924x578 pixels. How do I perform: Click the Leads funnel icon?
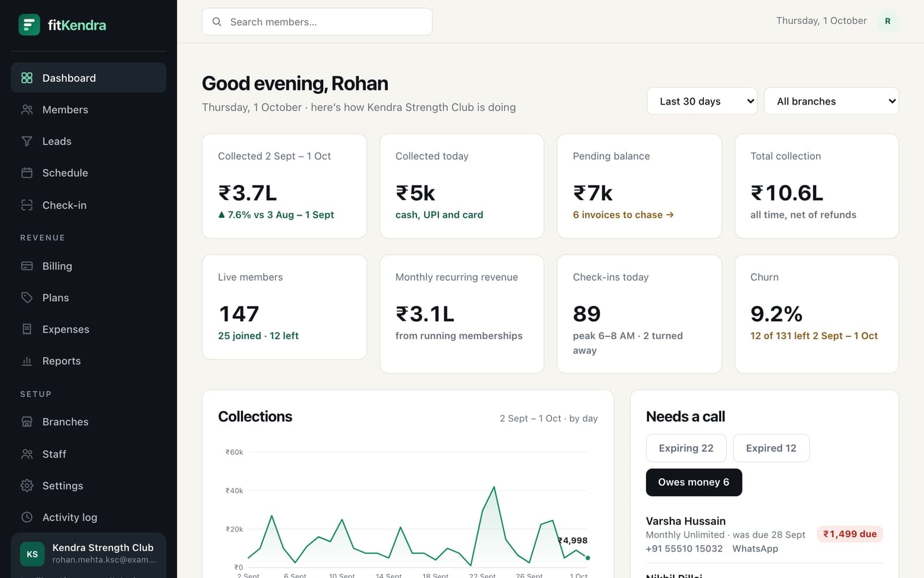click(x=27, y=141)
